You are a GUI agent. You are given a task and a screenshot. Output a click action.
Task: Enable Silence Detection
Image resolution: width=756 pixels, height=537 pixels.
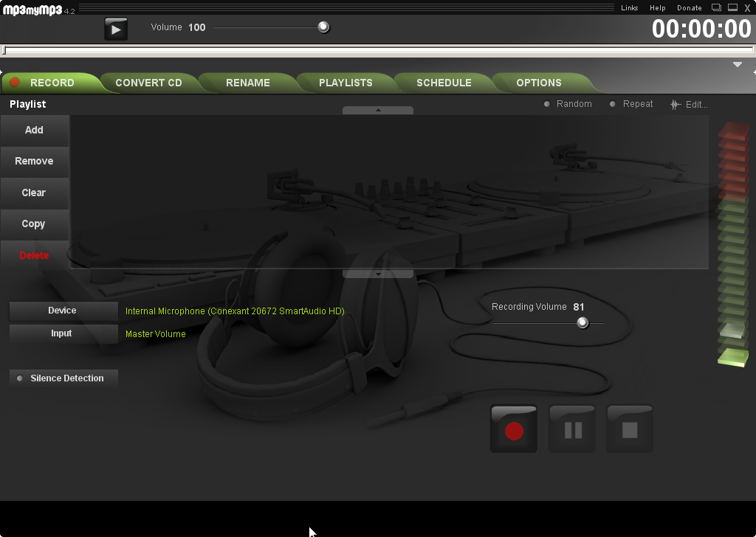[63, 378]
